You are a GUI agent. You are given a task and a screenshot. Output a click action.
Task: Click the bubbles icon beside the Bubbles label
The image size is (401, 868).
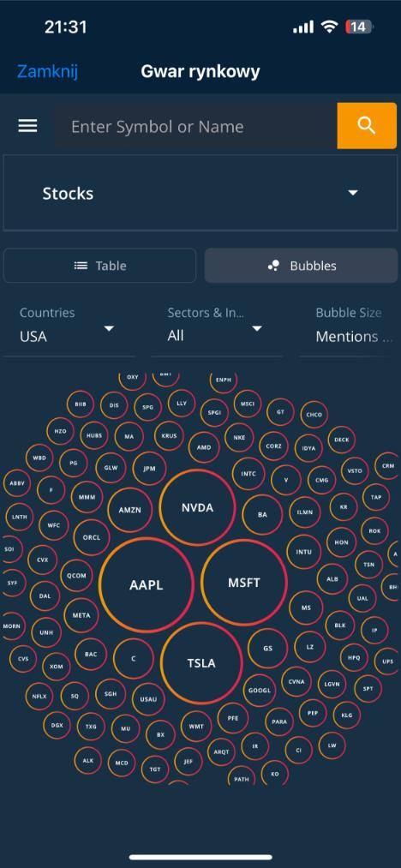(x=273, y=266)
